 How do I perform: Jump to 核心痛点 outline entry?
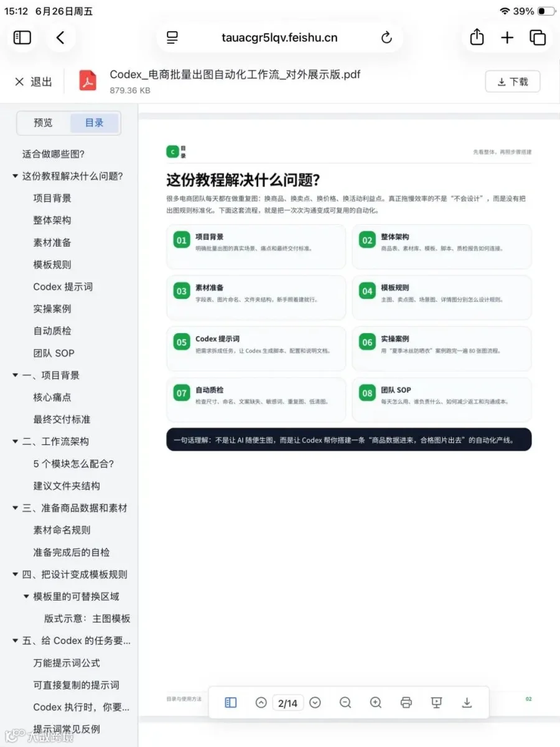tap(52, 397)
